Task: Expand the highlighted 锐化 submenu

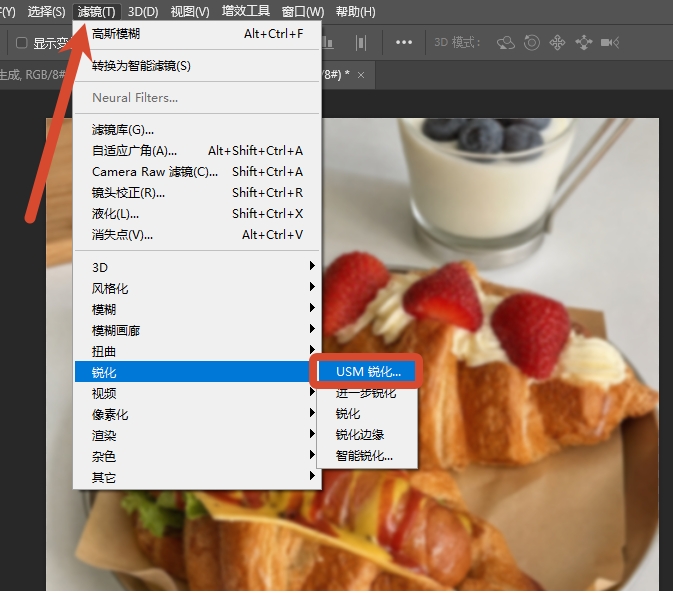Action: coord(192,372)
